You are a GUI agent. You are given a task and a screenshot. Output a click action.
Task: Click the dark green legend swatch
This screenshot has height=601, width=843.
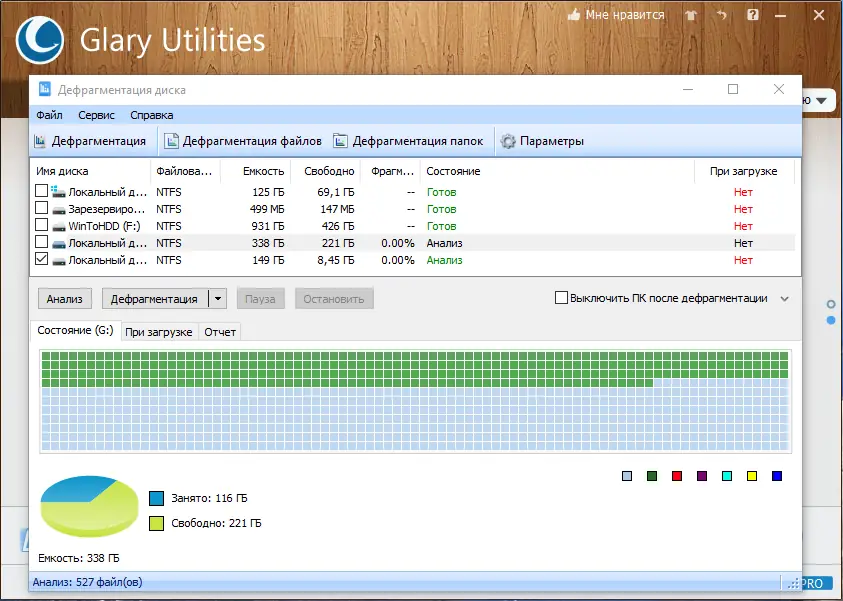pos(652,476)
